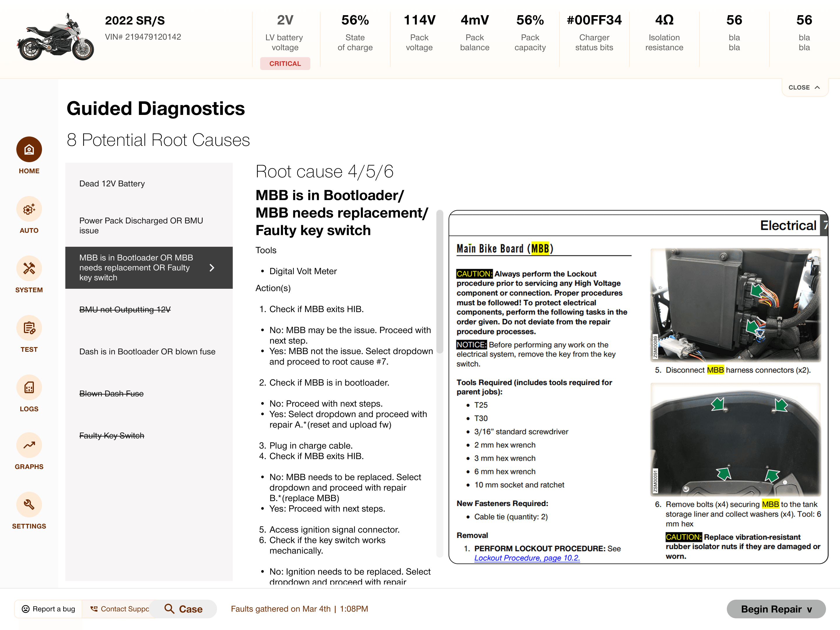This screenshot has width=840, height=630.
Task: Click the MBB harness connectors photo
Action: [x=735, y=304]
